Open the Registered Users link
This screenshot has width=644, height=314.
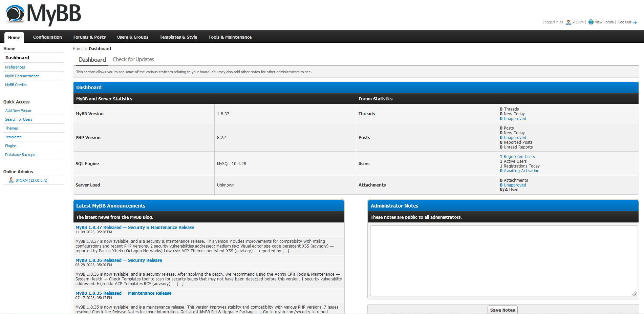[517, 157]
